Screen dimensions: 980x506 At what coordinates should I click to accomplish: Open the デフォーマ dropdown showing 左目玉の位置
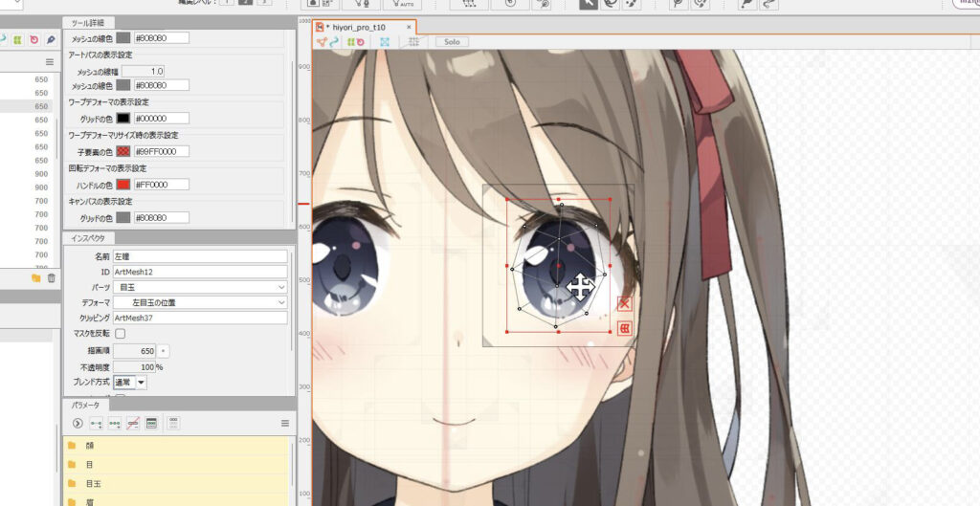(x=200, y=302)
